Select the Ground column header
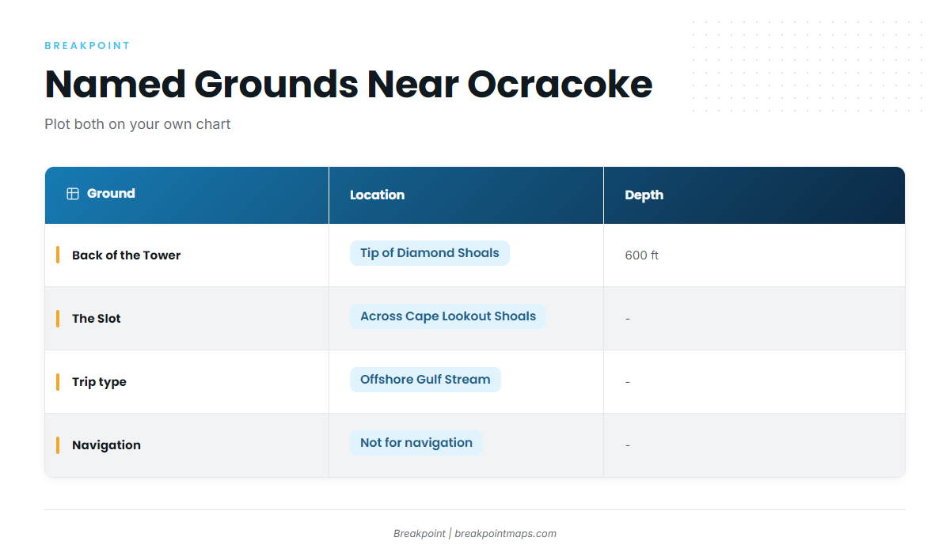Image resolution: width=950 pixels, height=560 pixels. pyautogui.click(x=187, y=195)
